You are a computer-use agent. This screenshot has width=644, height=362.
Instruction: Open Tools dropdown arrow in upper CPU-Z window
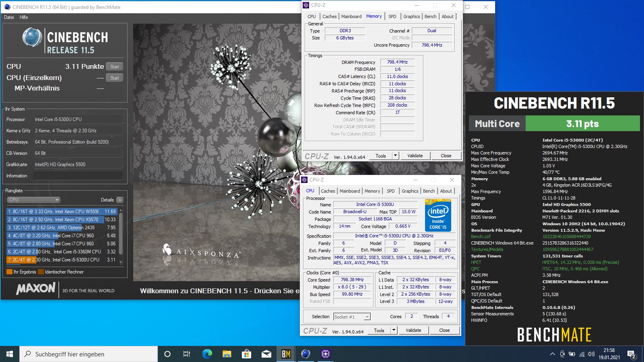point(395,156)
